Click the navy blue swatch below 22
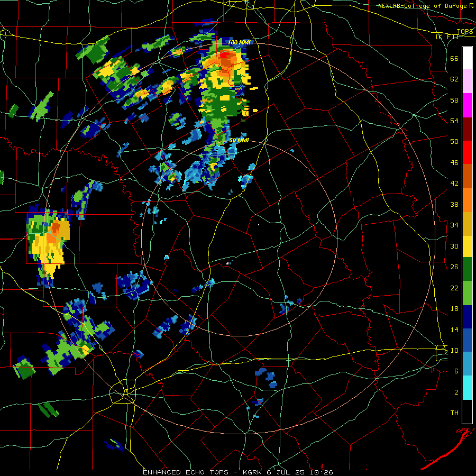Screen dimensions: 476x476 click(x=467, y=317)
